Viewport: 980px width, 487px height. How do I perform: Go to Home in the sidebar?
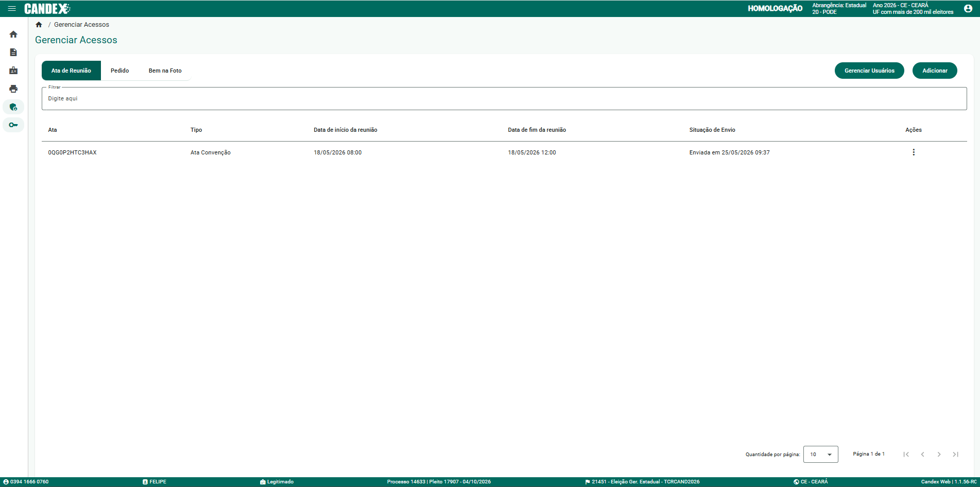click(x=13, y=34)
